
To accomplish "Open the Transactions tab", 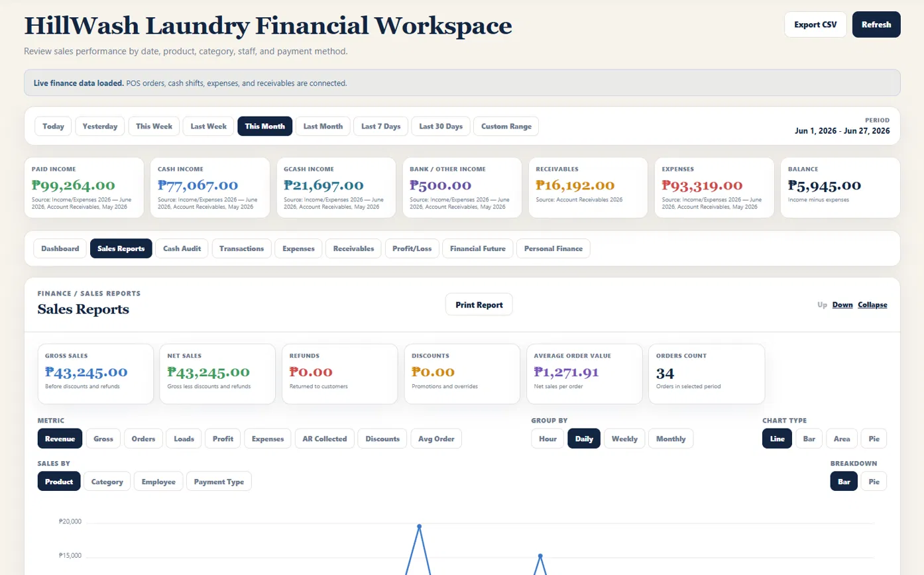I will tap(241, 248).
